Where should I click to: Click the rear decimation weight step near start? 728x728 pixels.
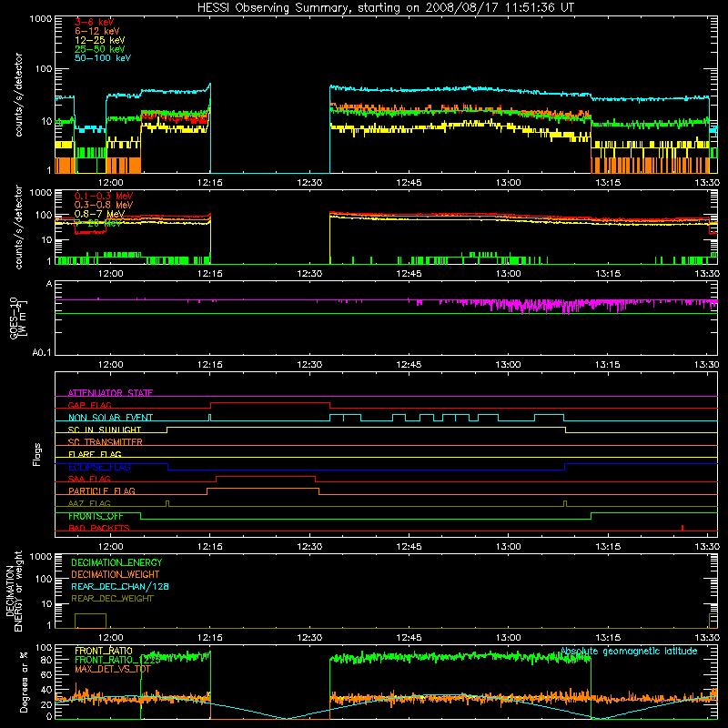(x=90, y=621)
